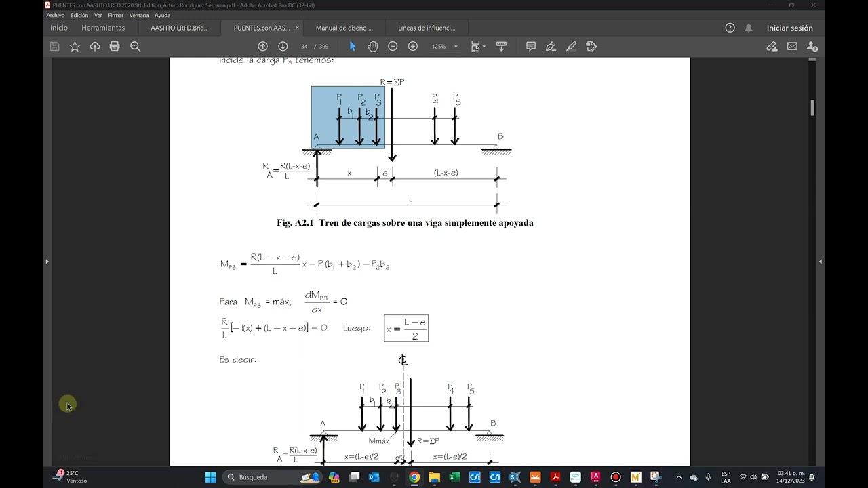Open Google Chrome from the taskbar

[414, 477]
